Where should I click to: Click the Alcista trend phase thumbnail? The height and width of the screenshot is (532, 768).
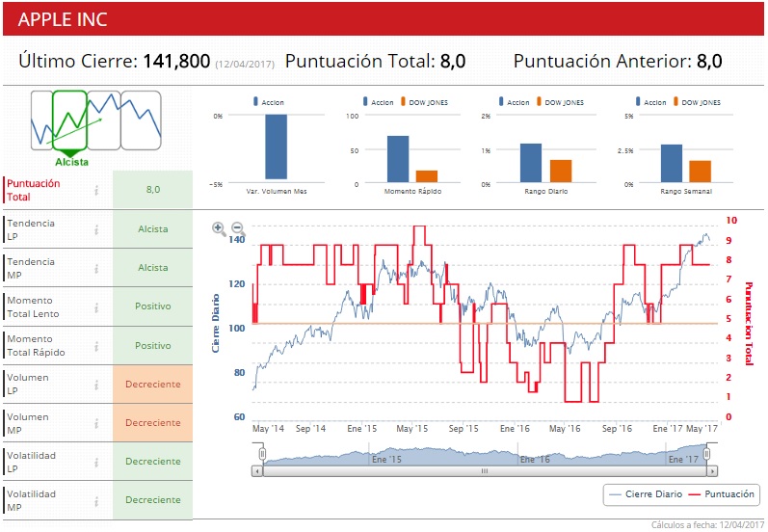click(70, 120)
